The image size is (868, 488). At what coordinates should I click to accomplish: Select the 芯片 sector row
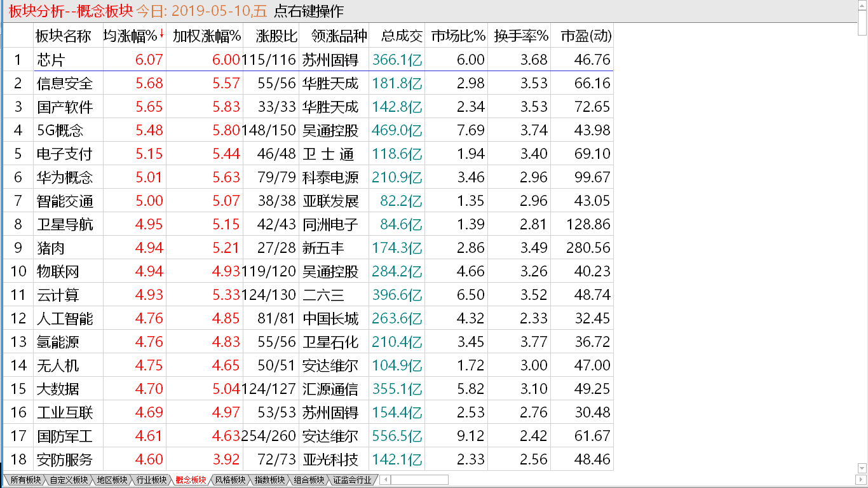(308, 60)
